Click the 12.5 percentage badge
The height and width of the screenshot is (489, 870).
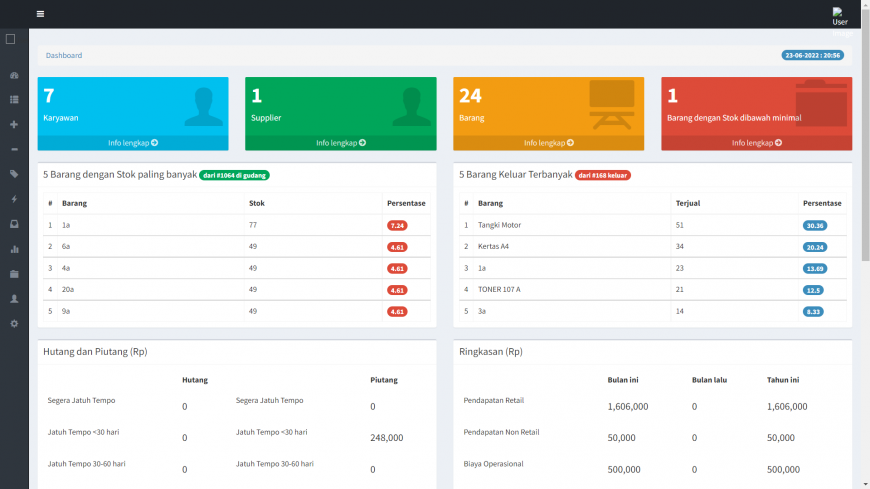813,290
